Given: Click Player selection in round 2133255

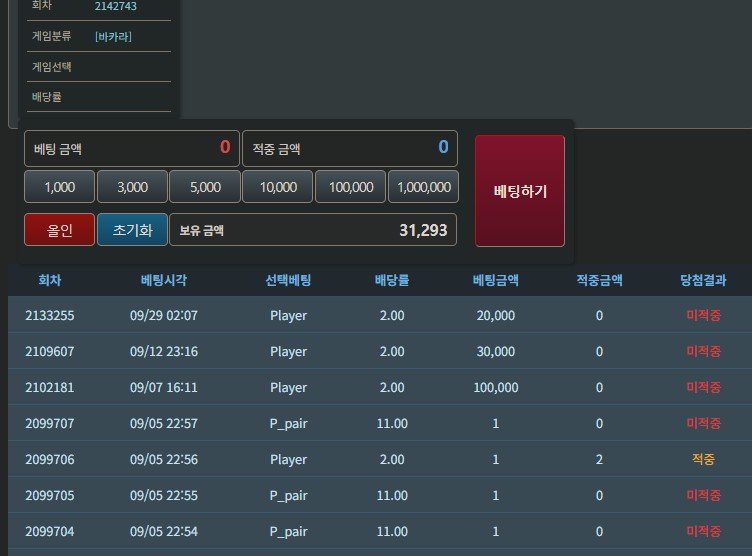Looking at the screenshot, I should pyautogui.click(x=288, y=316).
